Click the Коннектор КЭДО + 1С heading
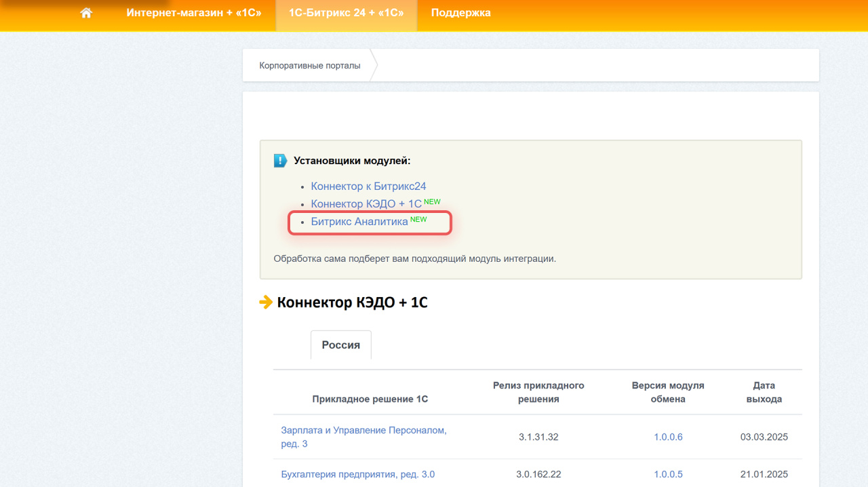 (x=353, y=303)
